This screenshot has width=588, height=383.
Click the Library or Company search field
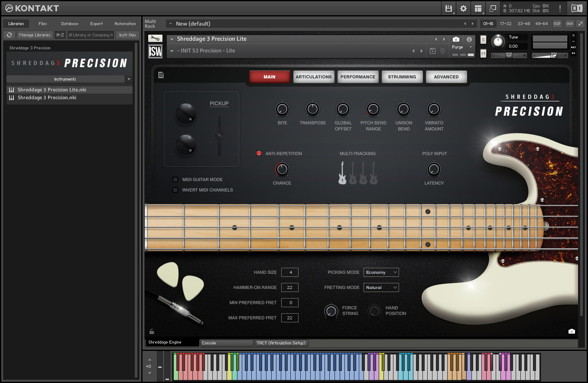coord(91,35)
